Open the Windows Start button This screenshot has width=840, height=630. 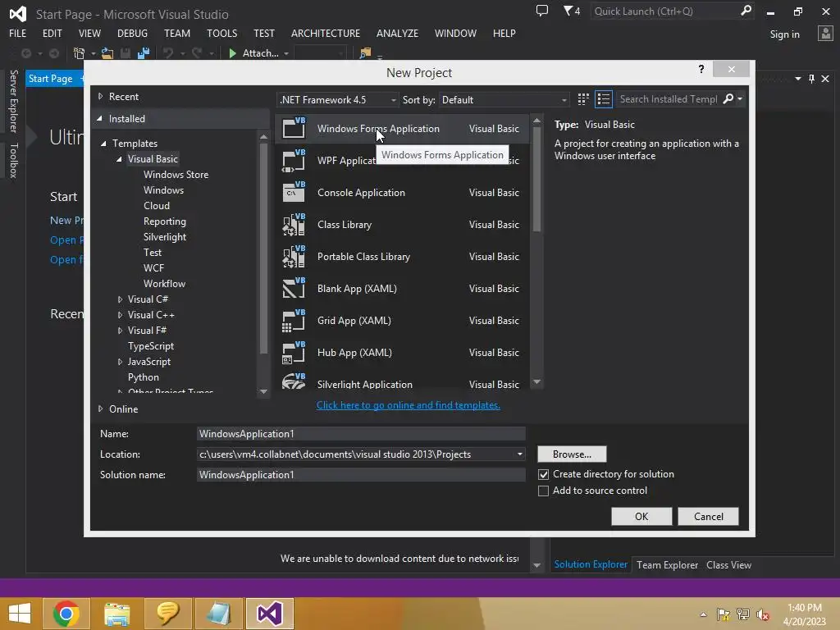tap(20, 614)
